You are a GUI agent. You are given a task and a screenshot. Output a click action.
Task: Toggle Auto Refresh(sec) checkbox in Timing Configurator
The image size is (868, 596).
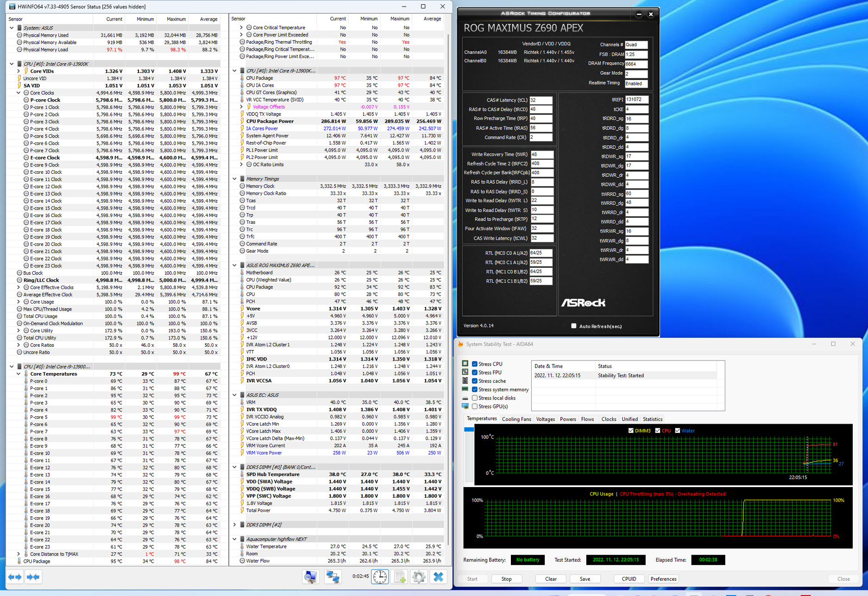(573, 326)
